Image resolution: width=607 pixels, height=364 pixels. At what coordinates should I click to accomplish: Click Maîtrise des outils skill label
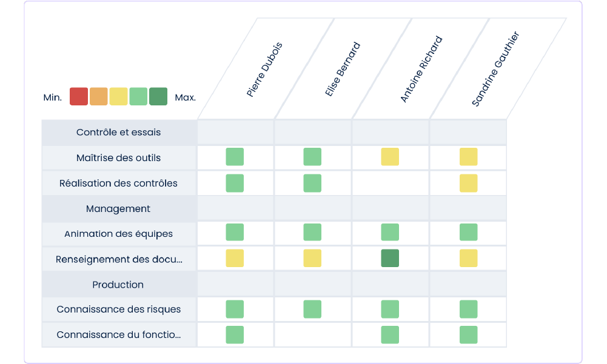tap(119, 157)
